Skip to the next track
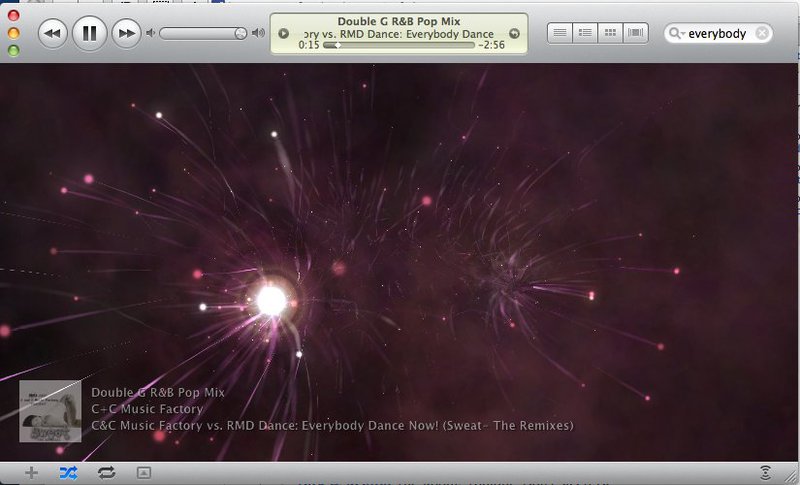Screen dimensions: 800x485 coord(127,34)
